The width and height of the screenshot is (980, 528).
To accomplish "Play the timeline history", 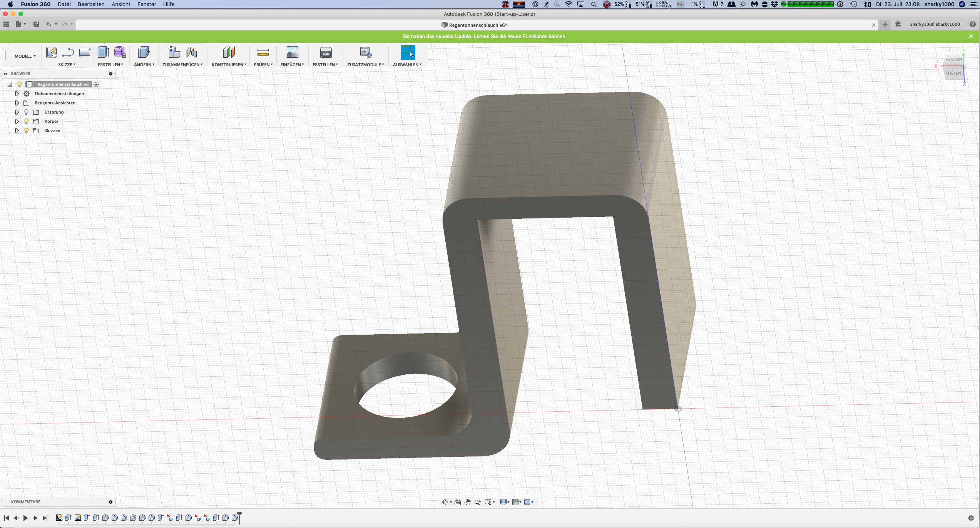I will pos(25,518).
